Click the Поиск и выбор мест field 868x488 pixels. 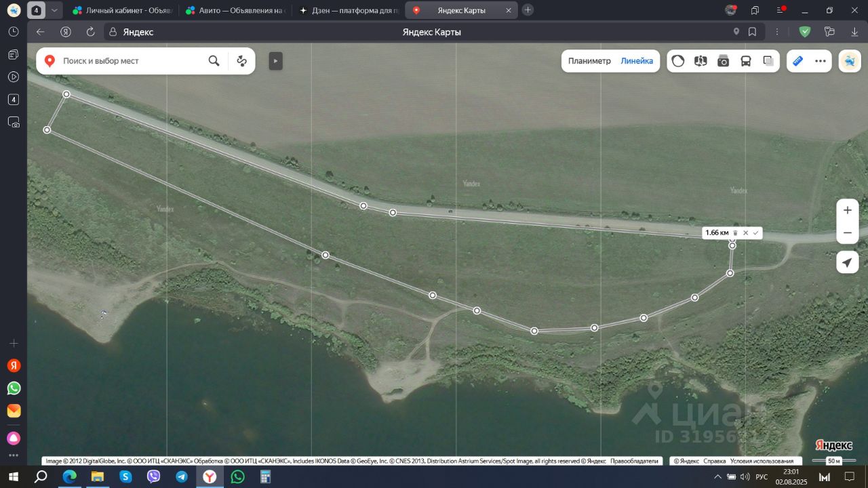coord(129,61)
